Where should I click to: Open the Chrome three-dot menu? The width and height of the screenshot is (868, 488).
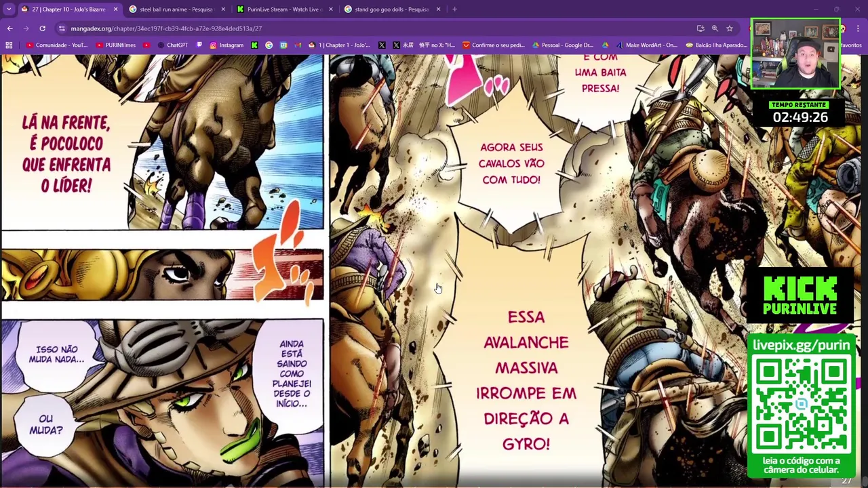(x=858, y=28)
